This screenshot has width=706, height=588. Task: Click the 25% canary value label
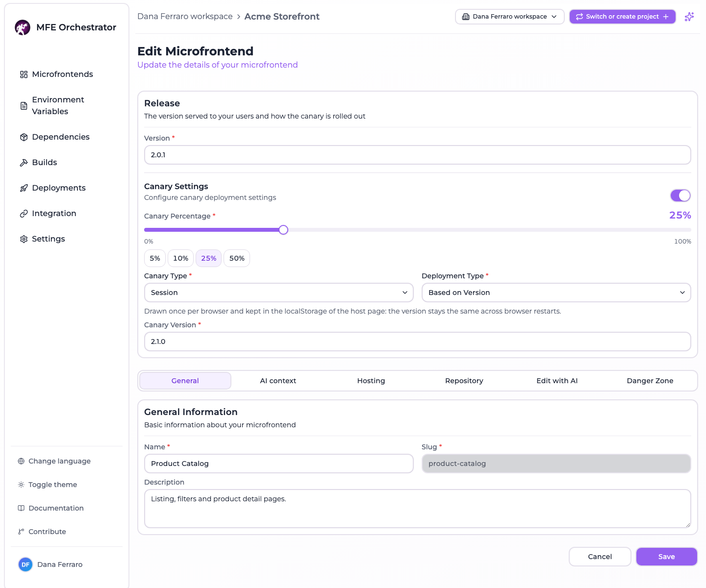[x=680, y=215]
